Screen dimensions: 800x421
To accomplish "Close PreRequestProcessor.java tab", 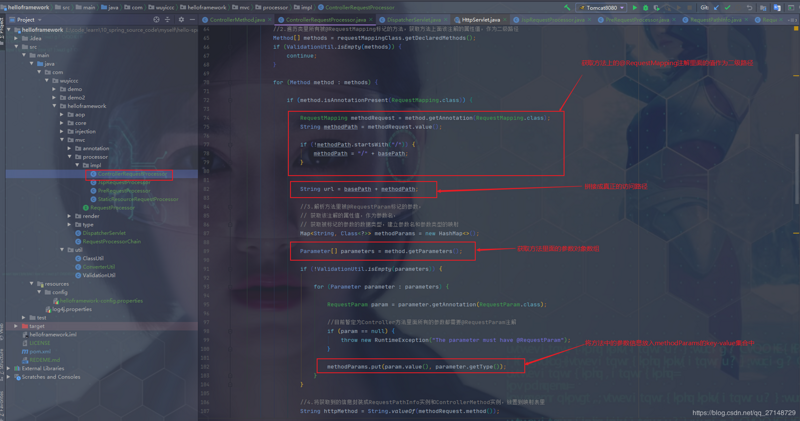I will [674, 20].
